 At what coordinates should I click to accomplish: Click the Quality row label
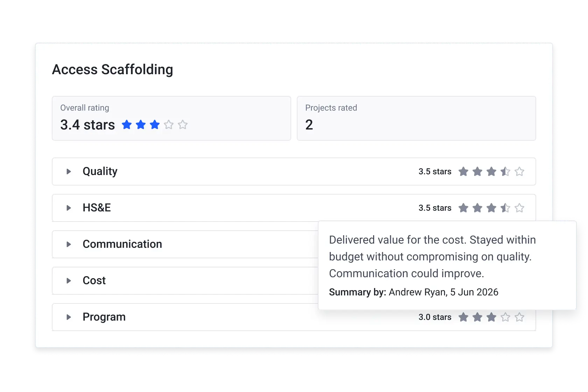pos(100,171)
